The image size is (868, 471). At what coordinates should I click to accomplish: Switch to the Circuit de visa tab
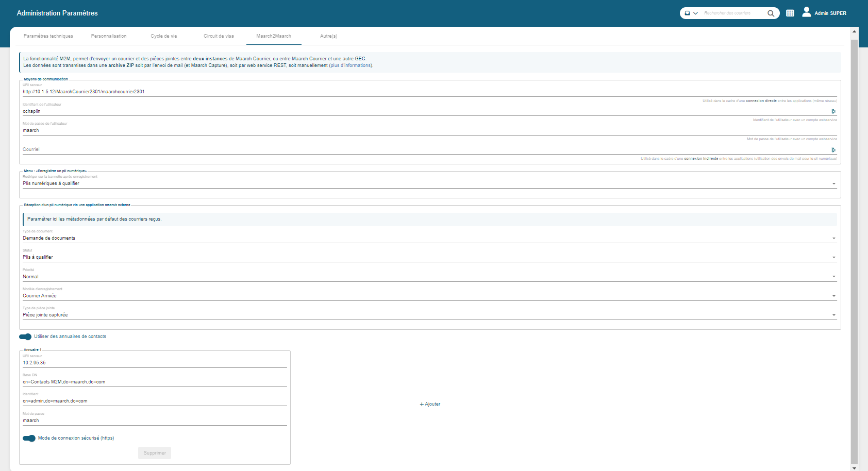(219, 36)
